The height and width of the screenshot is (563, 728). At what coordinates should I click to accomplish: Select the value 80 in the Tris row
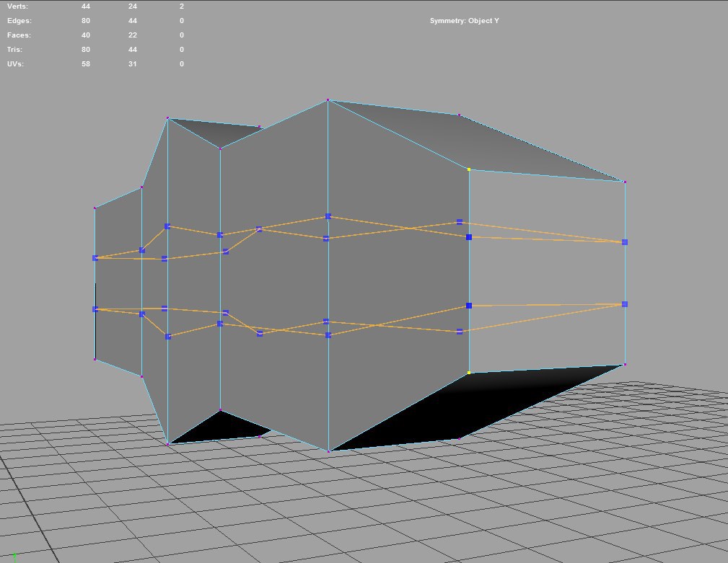pyautogui.click(x=86, y=50)
